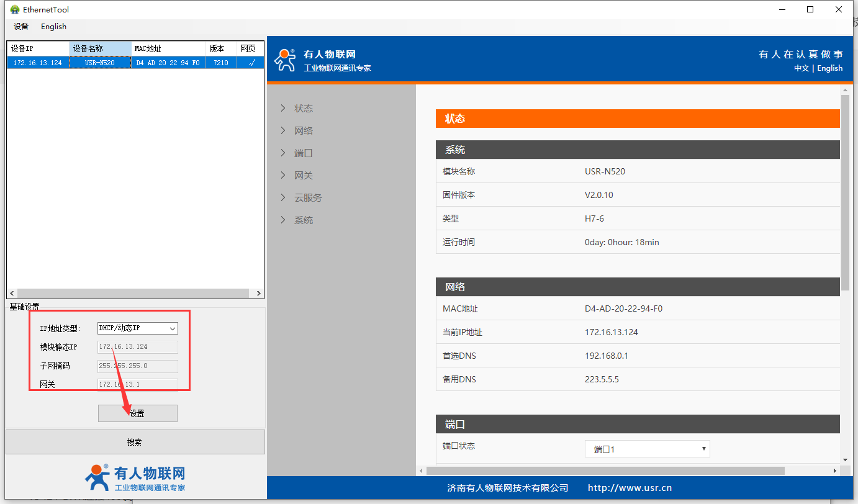
Task: Open the IP地址类型 dropdown
Action: tap(138, 328)
